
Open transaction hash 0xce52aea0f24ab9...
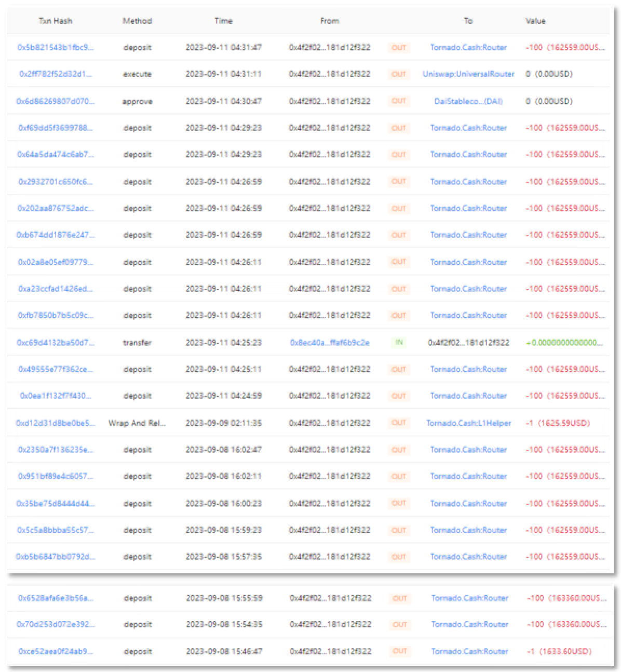[x=56, y=652]
